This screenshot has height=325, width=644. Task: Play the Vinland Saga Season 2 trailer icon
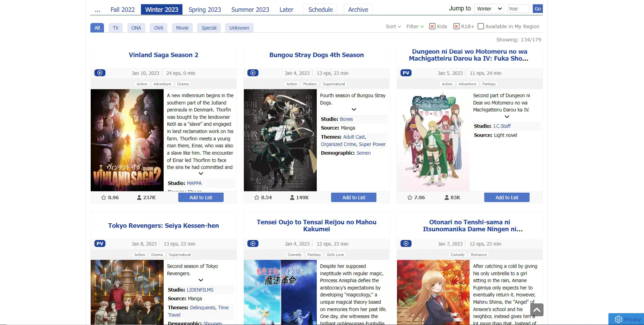[100, 73]
